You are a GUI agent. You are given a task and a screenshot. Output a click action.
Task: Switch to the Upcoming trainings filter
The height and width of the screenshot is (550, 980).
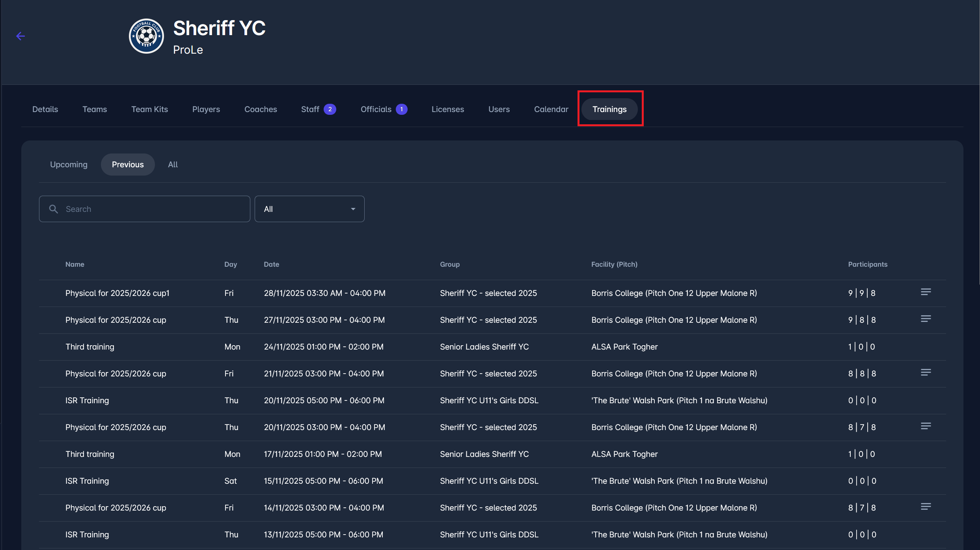pyautogui.click(x=69, y=165)
